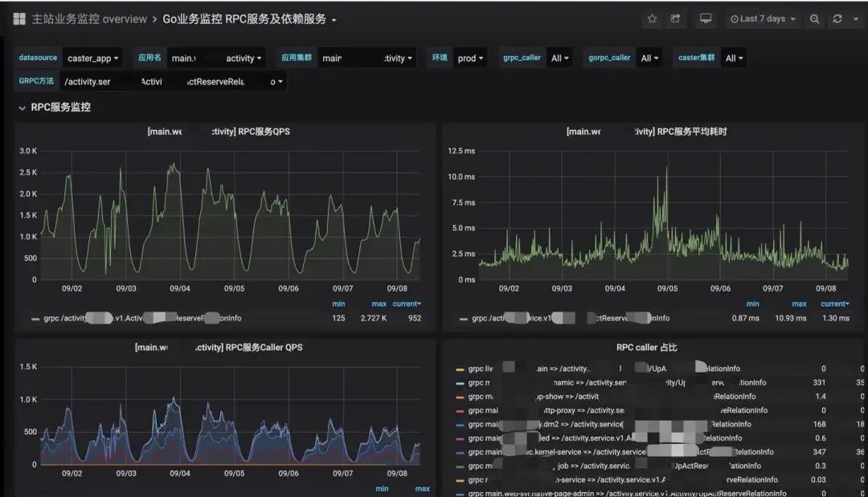Toggle the ttp-proxy caller legend row

[x=618, y=410]
